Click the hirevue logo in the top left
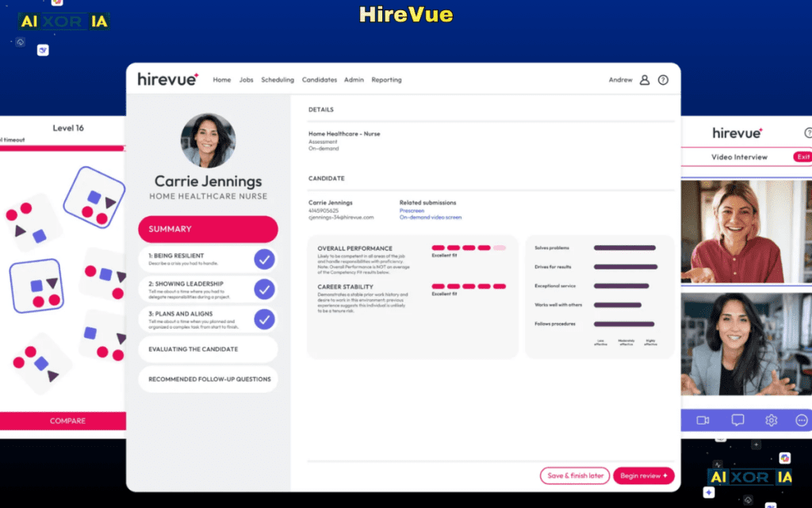Viewport: 812px width, 508px height. pyautogui.click(x=167, y=79)
